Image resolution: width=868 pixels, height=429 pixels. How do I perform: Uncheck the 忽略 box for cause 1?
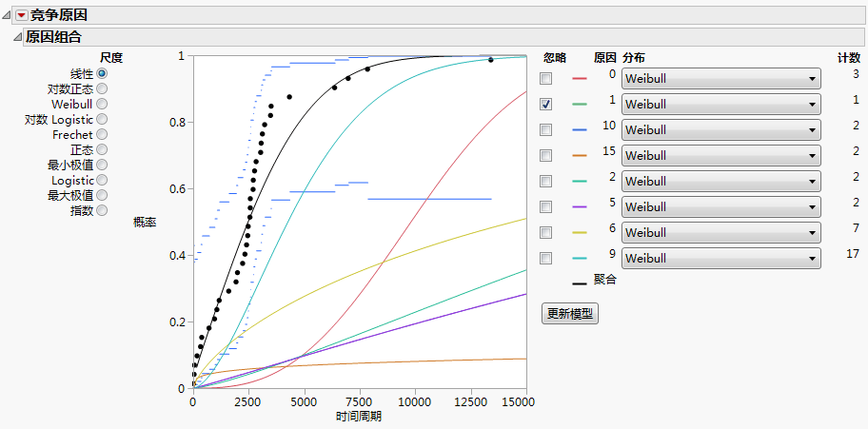pos(545,104)
